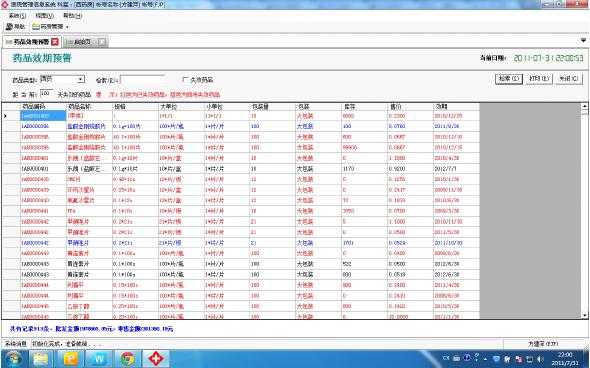This screenshot has width=590, height=368.
Task: Select the highlighted first row code cell
Action: tap(43, 116)
